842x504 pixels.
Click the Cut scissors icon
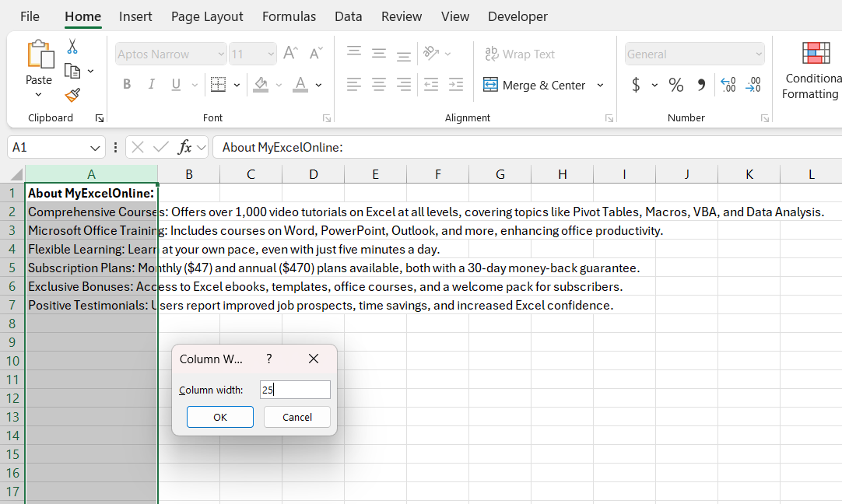click(x=72, y=47)
